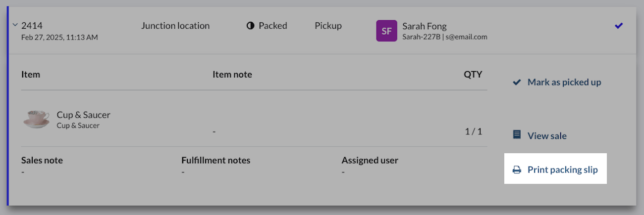Image resolution: width=644 pixels, height=215 pixels.
Task: Click the Junction location label
Action: tap(175, 26)
